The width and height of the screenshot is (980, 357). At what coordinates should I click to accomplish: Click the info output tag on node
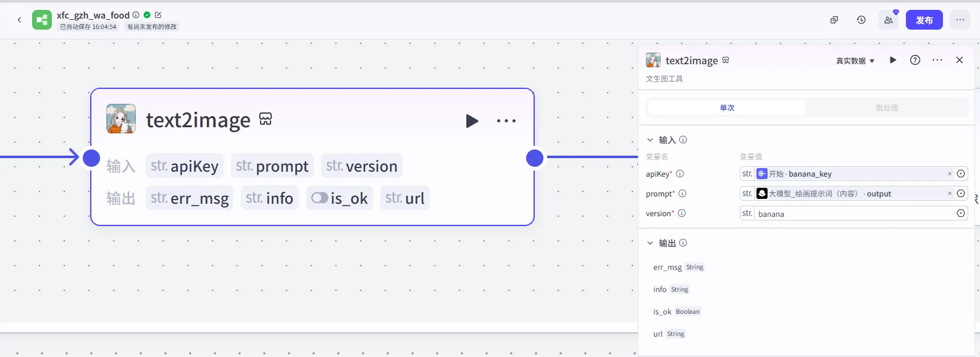[270, 198]
